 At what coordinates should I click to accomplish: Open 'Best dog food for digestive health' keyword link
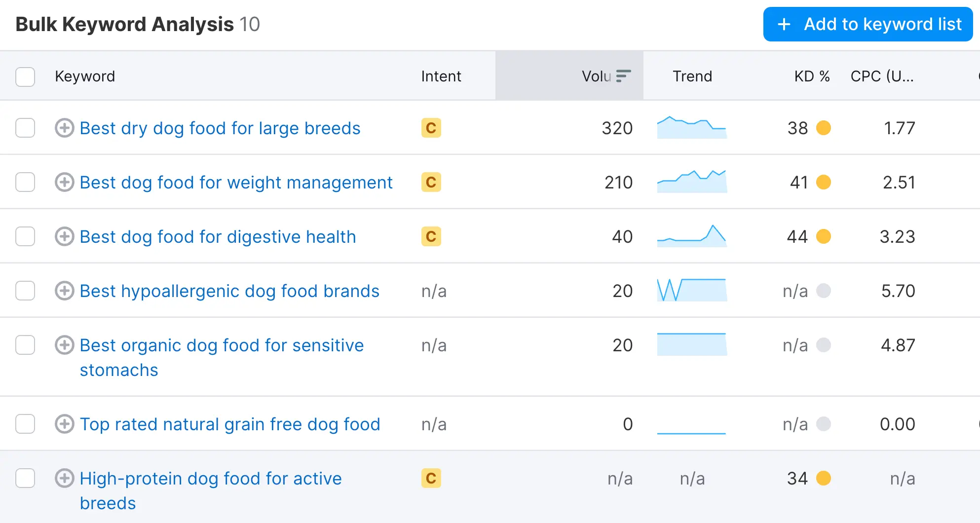coord(218,237)
